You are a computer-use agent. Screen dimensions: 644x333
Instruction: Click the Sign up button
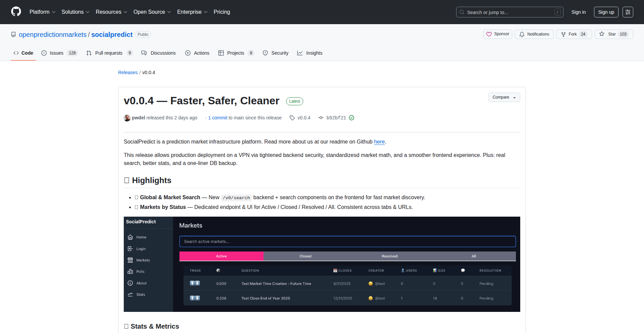coord(606,12)
